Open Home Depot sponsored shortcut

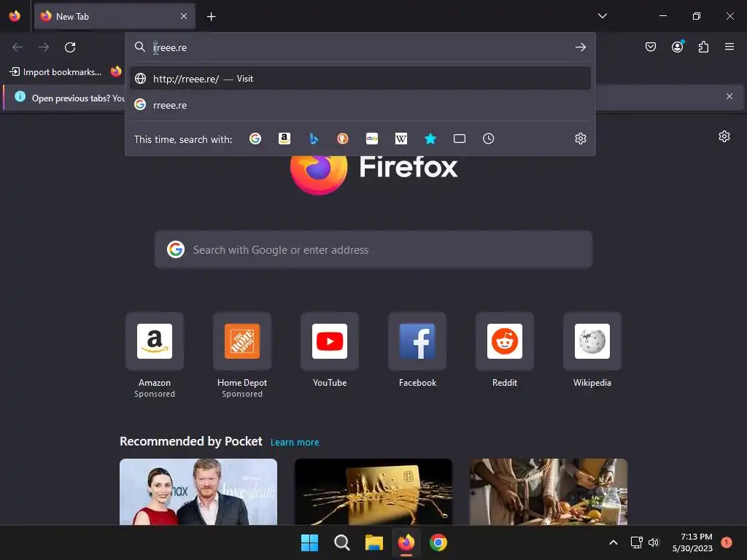pos(242,341)
